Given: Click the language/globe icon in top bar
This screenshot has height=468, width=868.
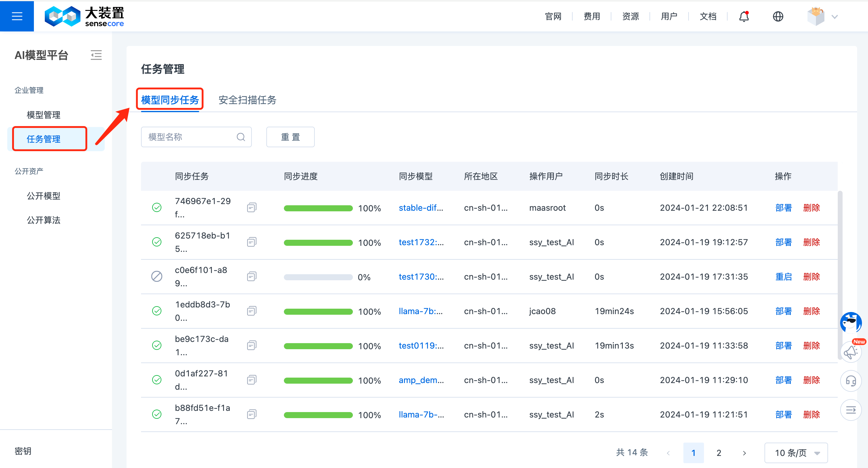Looking at the screenshot, I should coord(778,16).
